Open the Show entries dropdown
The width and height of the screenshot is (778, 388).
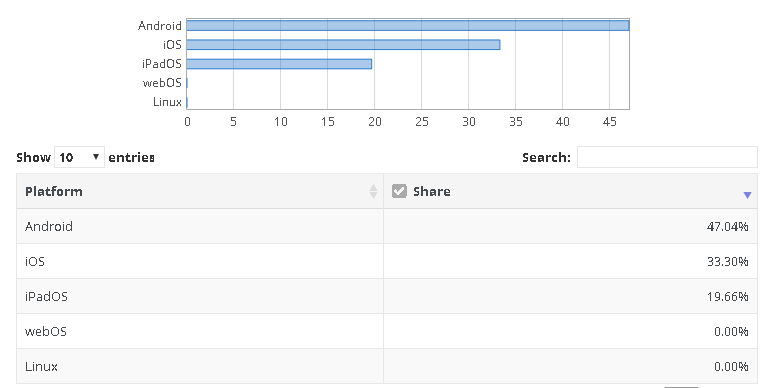coord(79,157)
